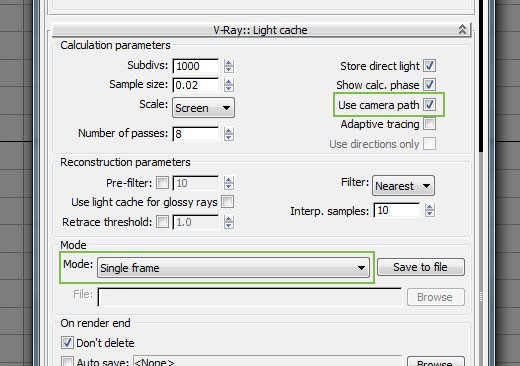520x366 pixels.
Task: Adjust the Subdivs spinner arrows
Action: point(229,66)
